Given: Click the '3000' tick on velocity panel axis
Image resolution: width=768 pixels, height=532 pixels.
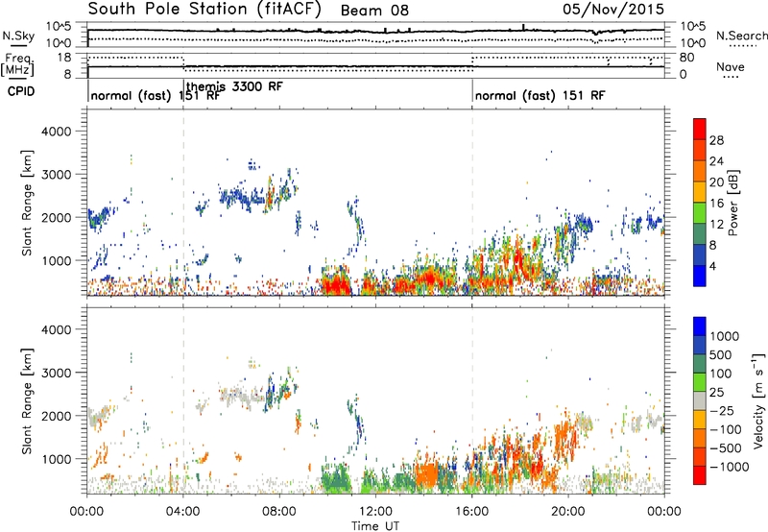Looking at the screenshot, I should coord(57,373).
